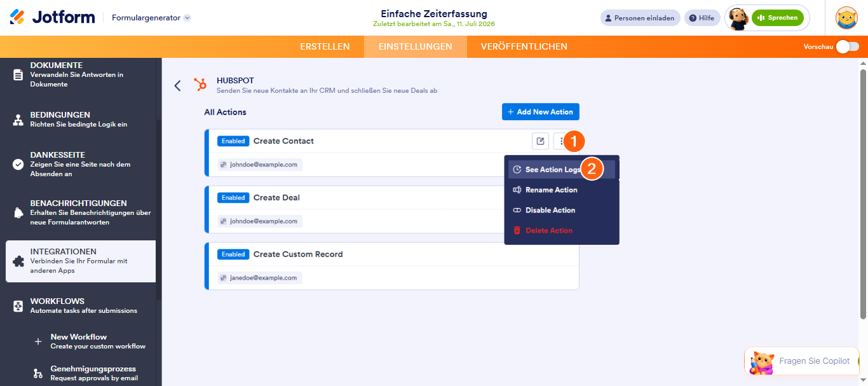The image size is (868, 386).
Task: Click johndoe@example.com under Create Deal
Action: [x=259, y=221]
